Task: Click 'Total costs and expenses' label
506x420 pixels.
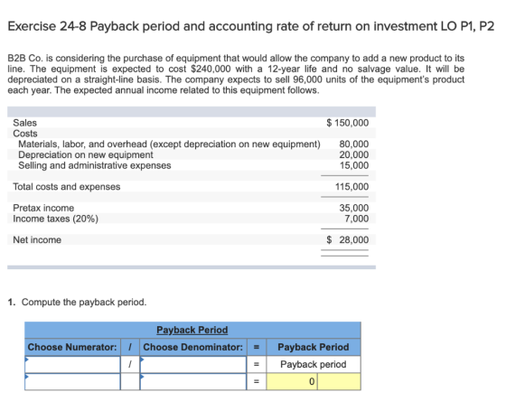Action: click(x=67, y=187)
